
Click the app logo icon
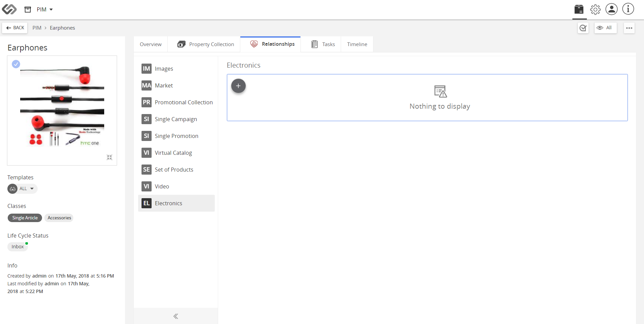(x=9, y=9)
